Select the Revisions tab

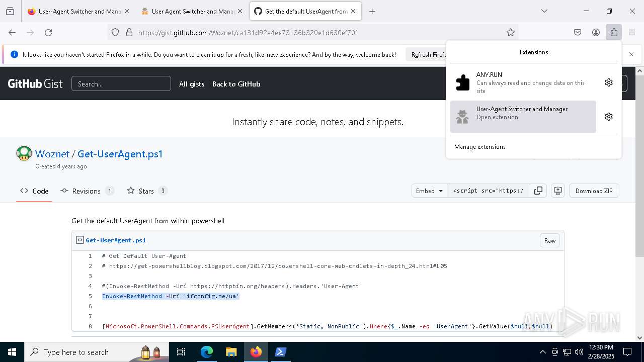87,191
